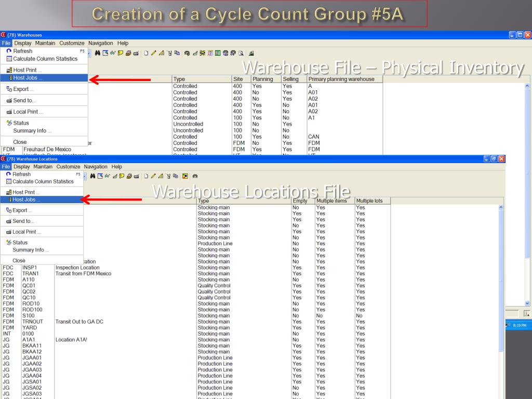This screenshot has height=399, width=532.
Task: Click Multiple lots column header
Action: tap(373, 201)
